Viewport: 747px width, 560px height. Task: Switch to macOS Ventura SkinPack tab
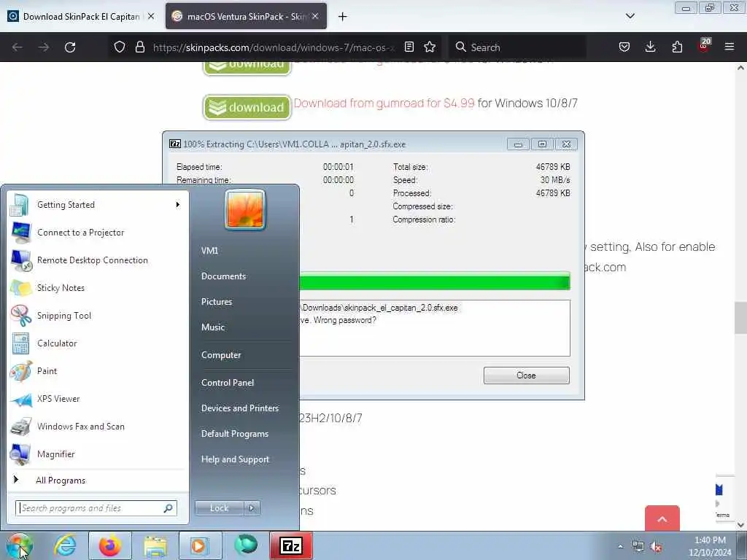246,17
